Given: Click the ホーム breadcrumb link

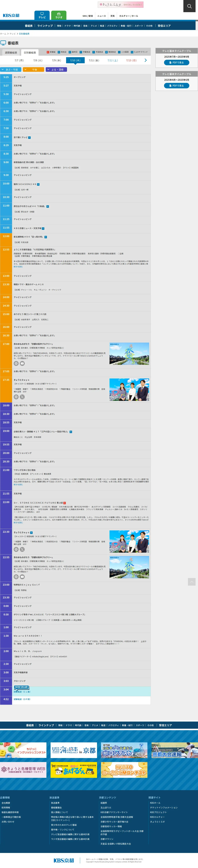Looking at the screenshot, I should pos(3,34).
